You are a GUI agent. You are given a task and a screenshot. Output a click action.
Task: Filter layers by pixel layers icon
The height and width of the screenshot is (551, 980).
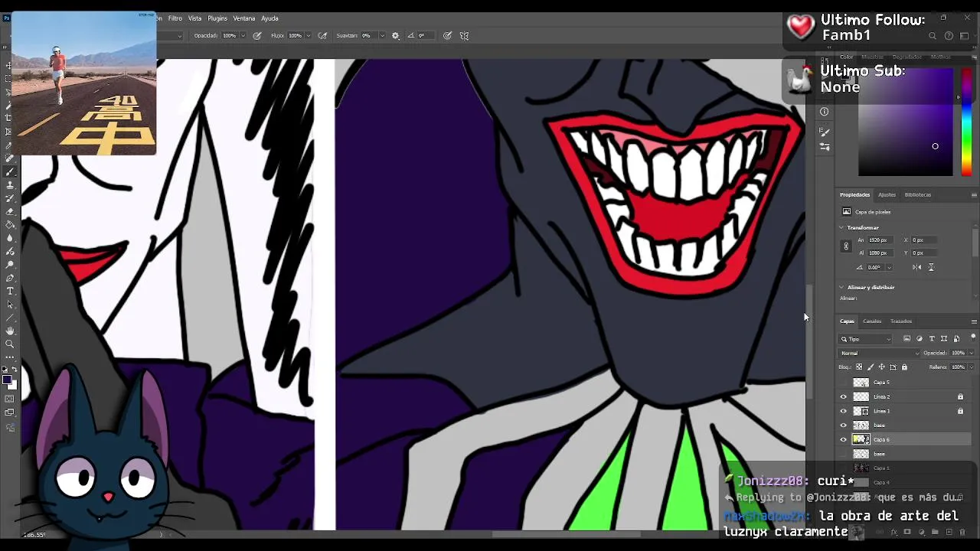[907, 339]
